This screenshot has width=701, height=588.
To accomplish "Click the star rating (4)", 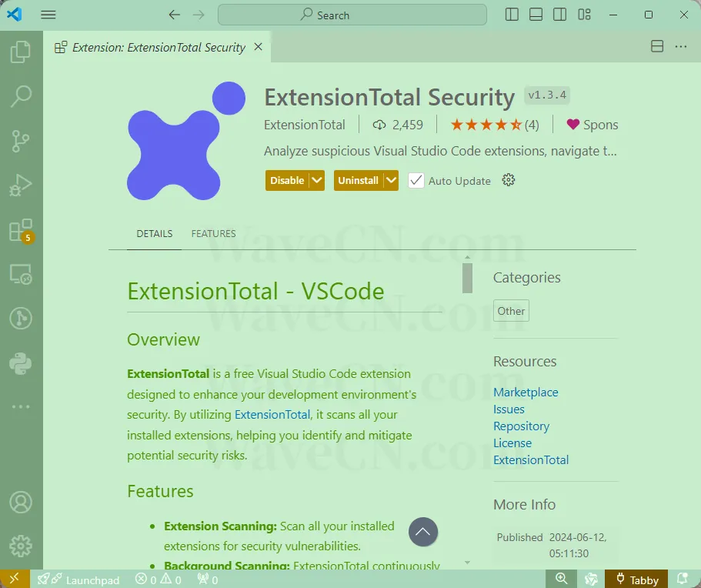I will point(495,125).
